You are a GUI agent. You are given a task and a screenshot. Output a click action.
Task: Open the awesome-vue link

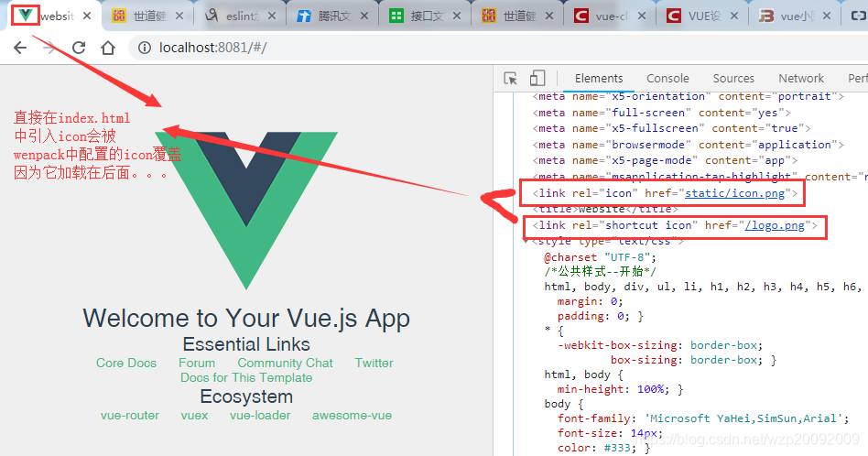tap(352, 416)
